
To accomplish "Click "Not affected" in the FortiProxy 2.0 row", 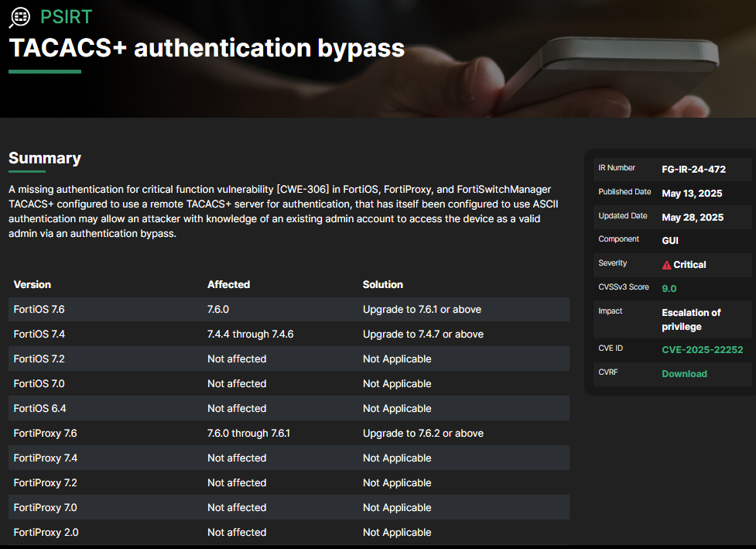I will tap(237, 532).
